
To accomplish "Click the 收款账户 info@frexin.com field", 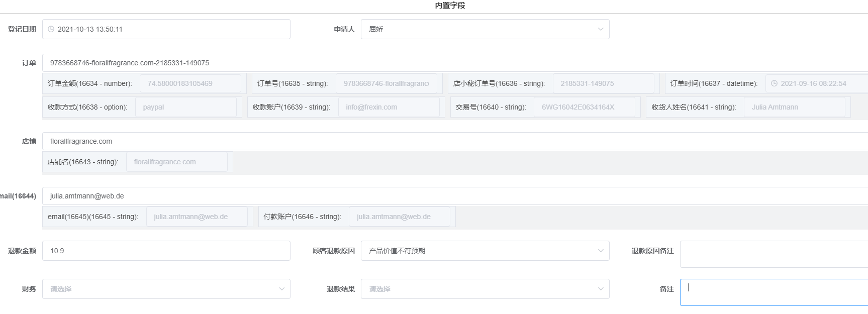I will pyautogui.click(x=389, y=107).
